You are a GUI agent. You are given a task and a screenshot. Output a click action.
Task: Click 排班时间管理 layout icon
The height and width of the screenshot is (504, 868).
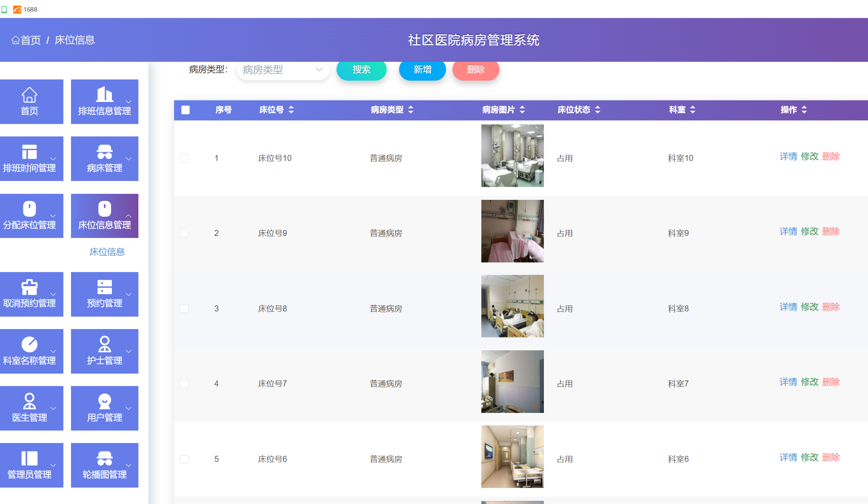tap(29, 152)
